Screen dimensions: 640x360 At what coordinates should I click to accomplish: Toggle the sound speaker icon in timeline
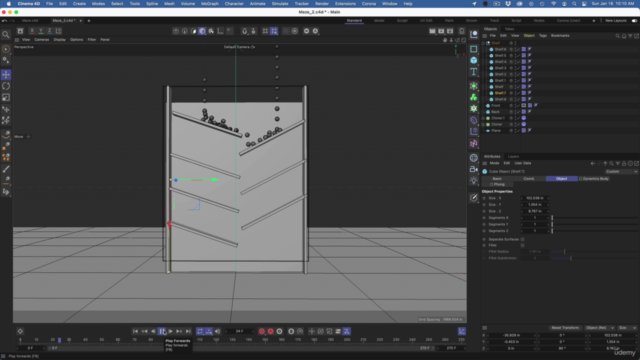218,331
